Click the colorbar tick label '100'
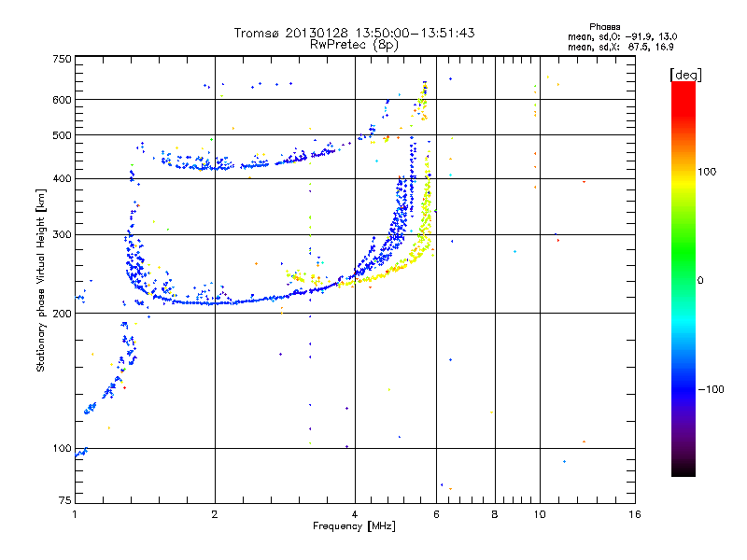Image resolution: width=747 pixels, height=560 pixels. tap(707, 172)
